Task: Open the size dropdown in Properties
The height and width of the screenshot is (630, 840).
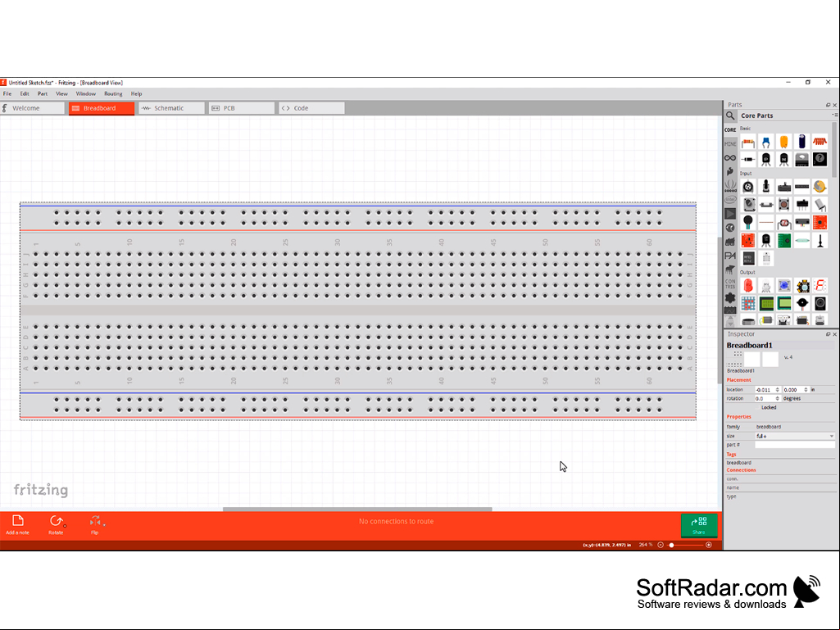Action: tap(794, 436)
